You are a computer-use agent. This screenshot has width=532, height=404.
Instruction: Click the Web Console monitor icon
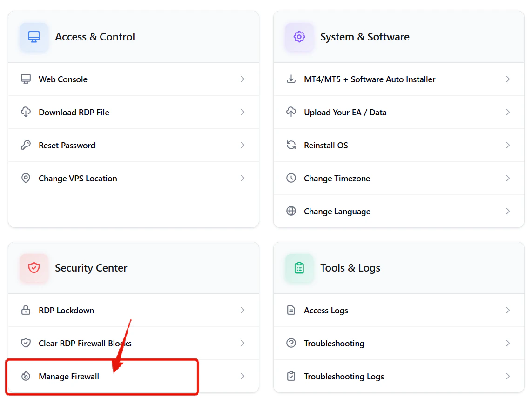[26, 79]
